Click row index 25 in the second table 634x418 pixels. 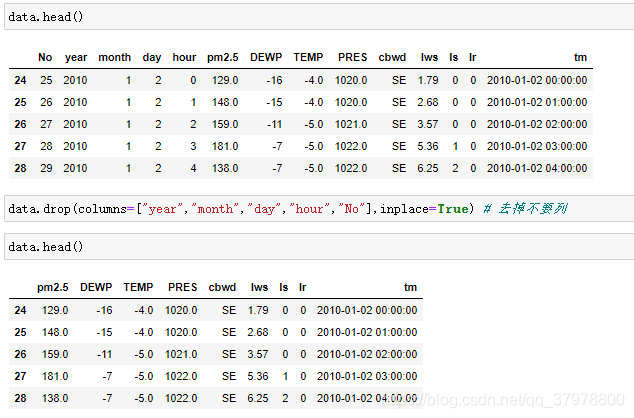[x=20, y=332]
